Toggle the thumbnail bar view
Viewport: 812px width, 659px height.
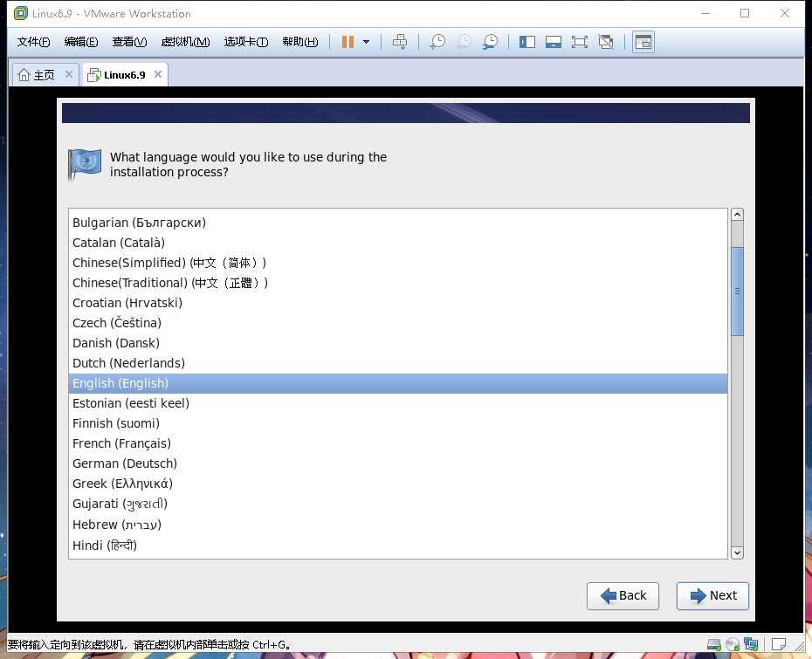pos(553,42)
